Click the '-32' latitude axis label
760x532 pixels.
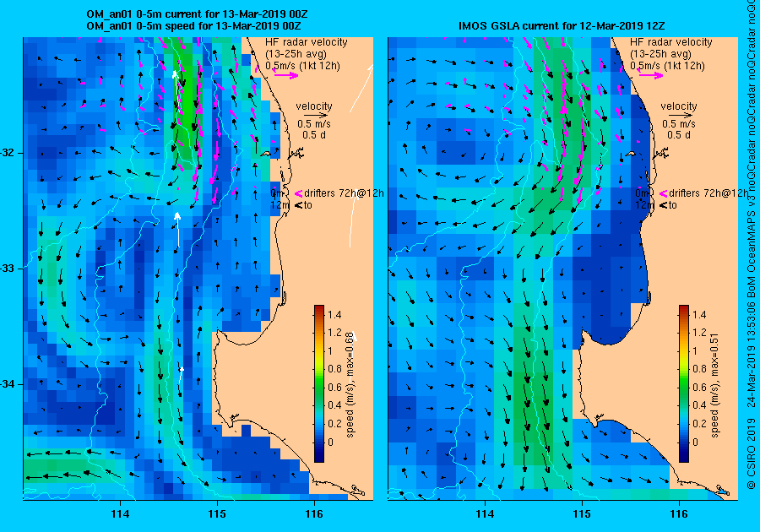(8, 153)
